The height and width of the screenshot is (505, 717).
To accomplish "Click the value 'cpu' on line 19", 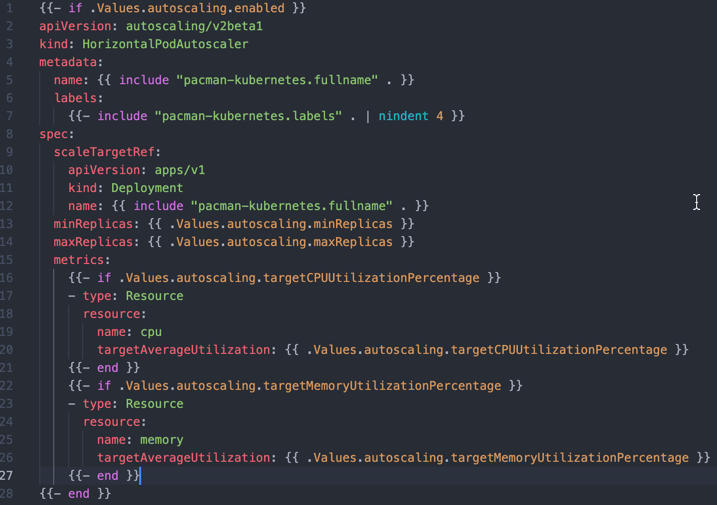I will [151, 332].
